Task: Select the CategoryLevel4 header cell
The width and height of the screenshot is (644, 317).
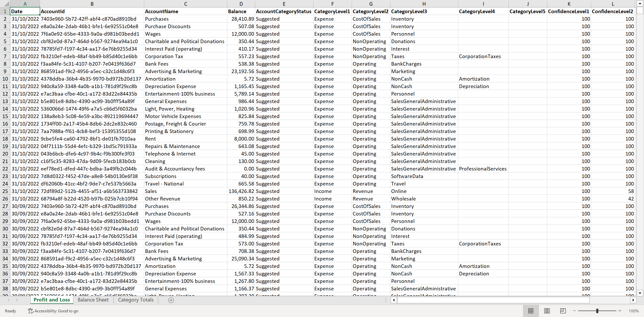Action: pos(483,11)
